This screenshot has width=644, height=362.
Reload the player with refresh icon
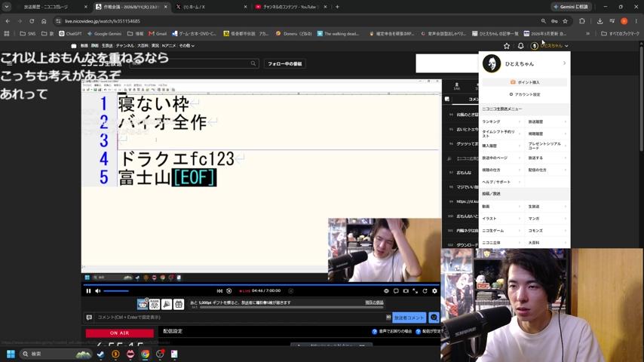pos(425,291)
